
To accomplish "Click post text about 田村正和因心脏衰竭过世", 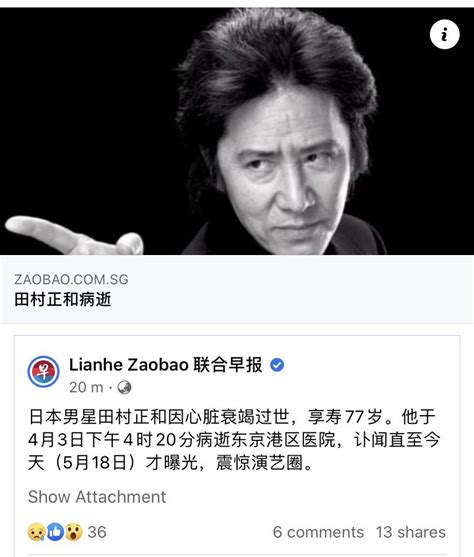I will click(232, 417).
